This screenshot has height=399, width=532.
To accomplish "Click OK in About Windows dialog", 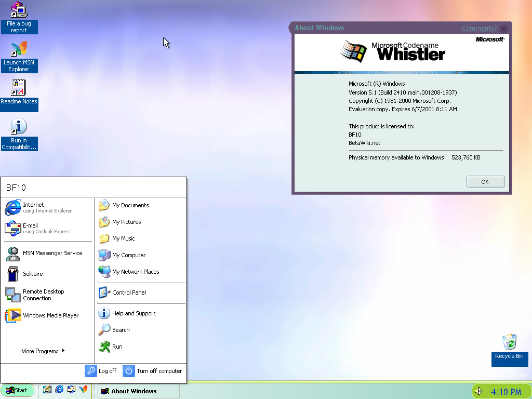I will [x=485, y=181].
